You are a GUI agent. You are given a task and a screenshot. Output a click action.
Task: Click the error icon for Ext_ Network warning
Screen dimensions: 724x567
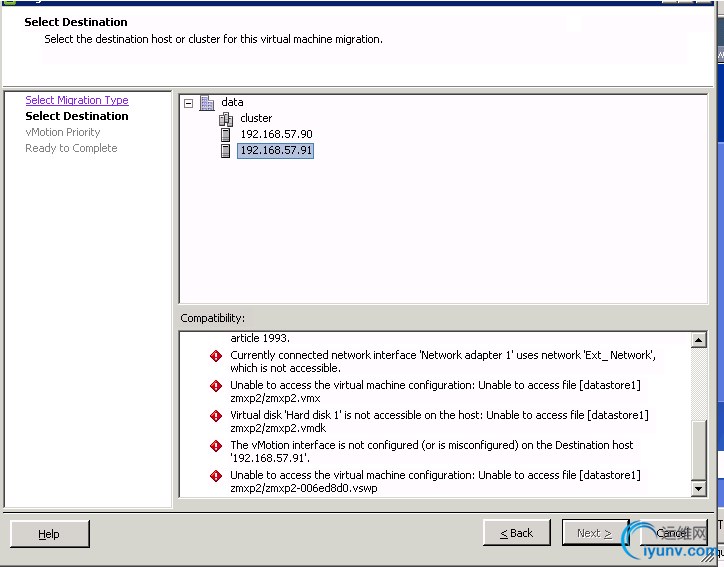click(x=216, y=356)
